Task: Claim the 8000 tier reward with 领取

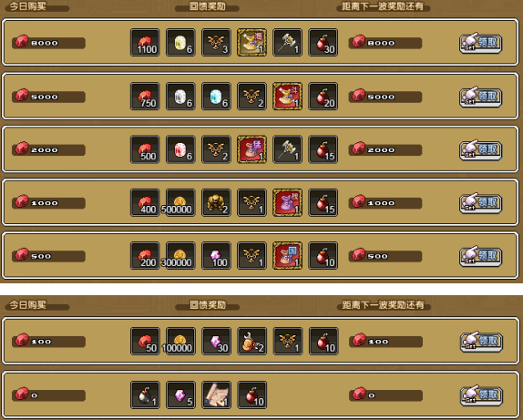Action: point(481,43)
